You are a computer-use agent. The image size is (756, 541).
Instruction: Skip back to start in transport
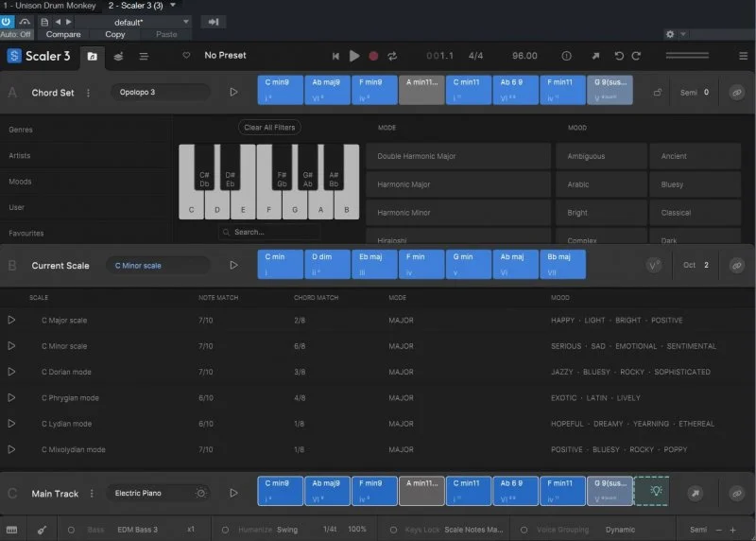pyautogui.click(x=335, y=56)
